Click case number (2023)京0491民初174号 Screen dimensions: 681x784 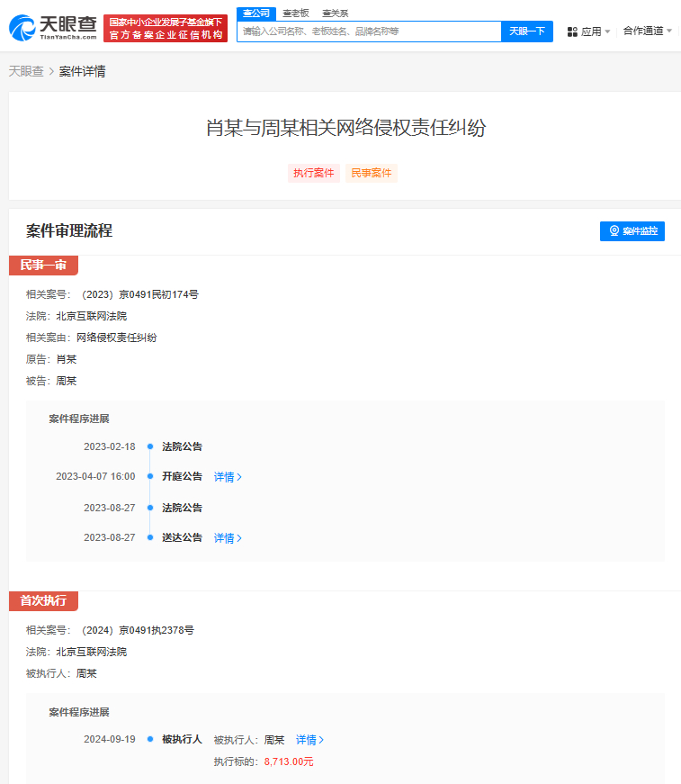click(138, 294)
